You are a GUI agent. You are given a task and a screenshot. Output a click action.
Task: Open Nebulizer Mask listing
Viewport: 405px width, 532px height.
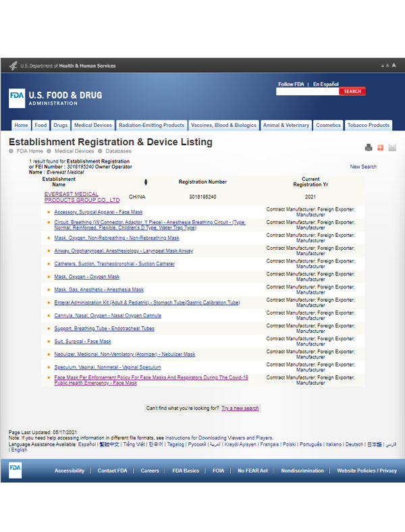(124, 354)
